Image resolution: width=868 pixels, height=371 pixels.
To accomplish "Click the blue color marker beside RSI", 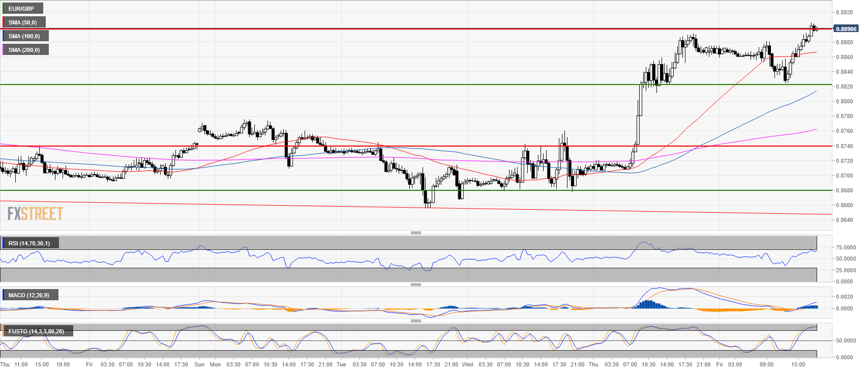I will pos(3,243).
